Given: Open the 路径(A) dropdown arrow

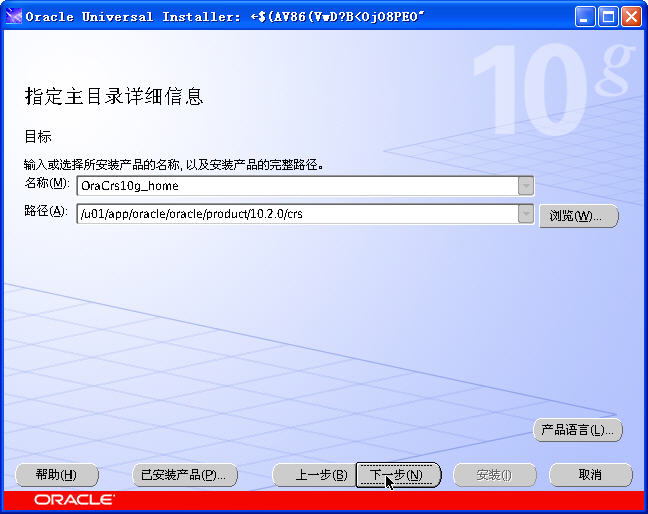Looking at the screenshot, I should (526, 214).
